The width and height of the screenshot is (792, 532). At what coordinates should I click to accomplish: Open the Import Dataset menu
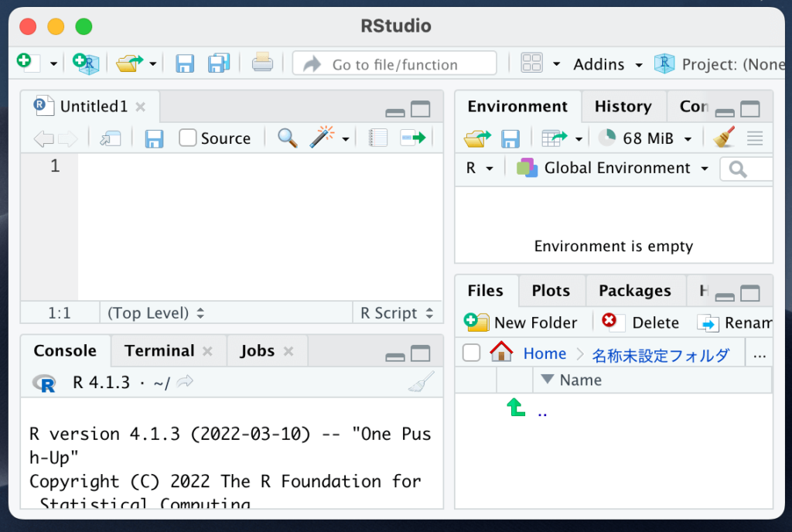562,138
